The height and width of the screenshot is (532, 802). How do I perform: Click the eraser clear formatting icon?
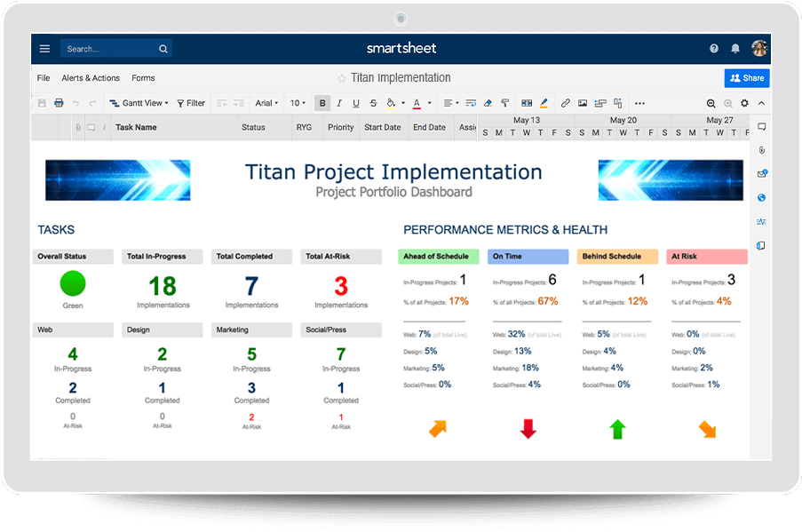tap(487, 103)
